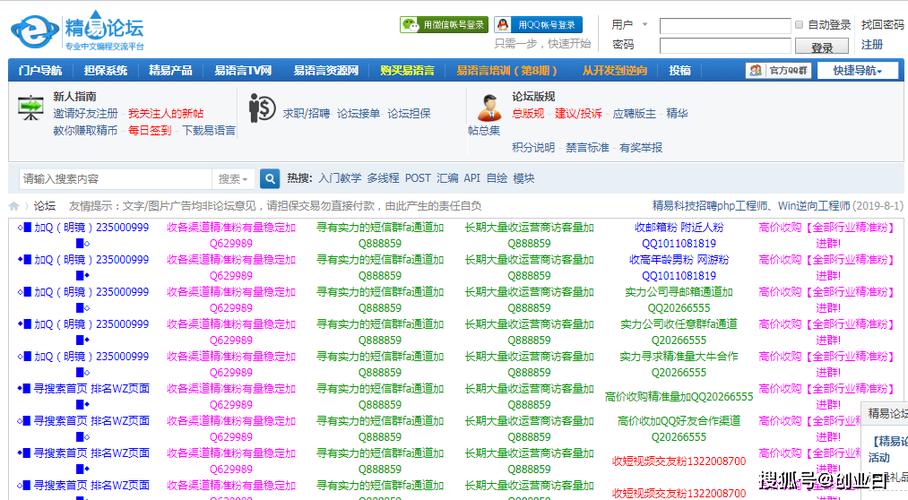908x500 pixels.
Task: Log in with the WeChat account button
Action: [x=444, y=24]
